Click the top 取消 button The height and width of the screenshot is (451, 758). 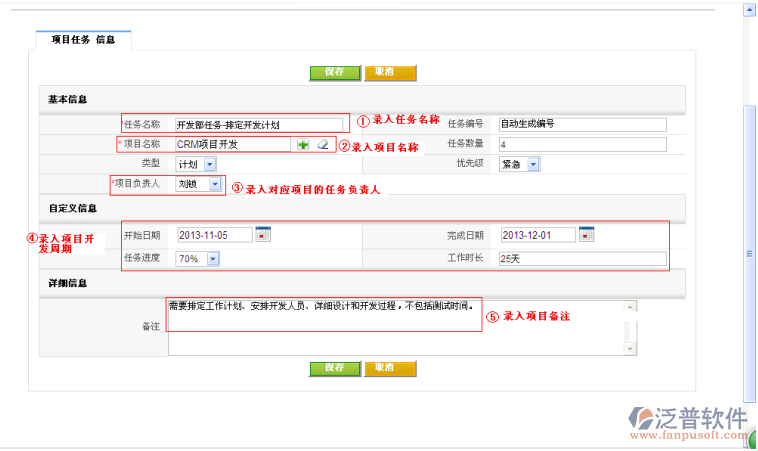point(388,72)
